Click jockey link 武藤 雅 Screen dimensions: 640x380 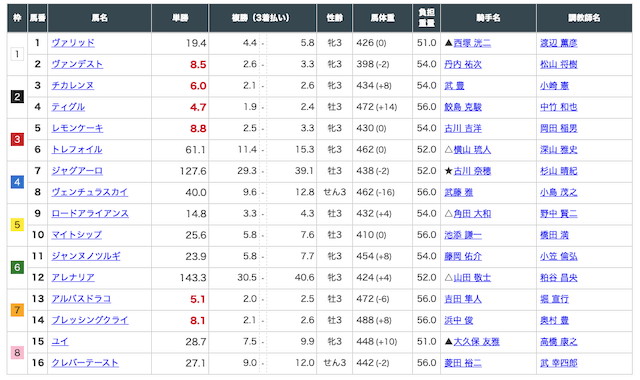tap(458, 192)
